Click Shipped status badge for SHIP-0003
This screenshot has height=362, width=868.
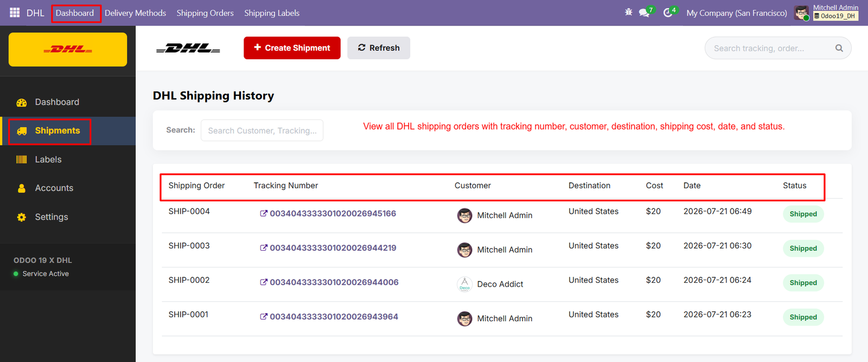(803, 249)
